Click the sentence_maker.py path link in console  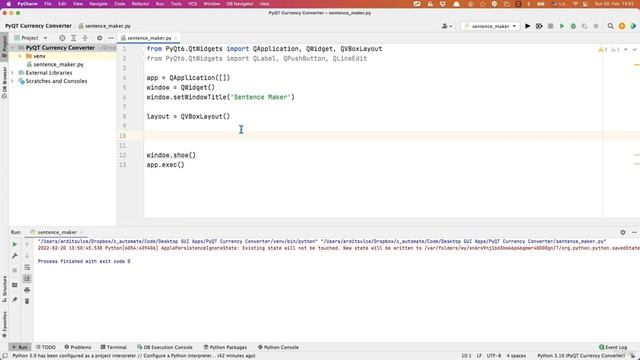pyautogui.click(x=463, y=242)
